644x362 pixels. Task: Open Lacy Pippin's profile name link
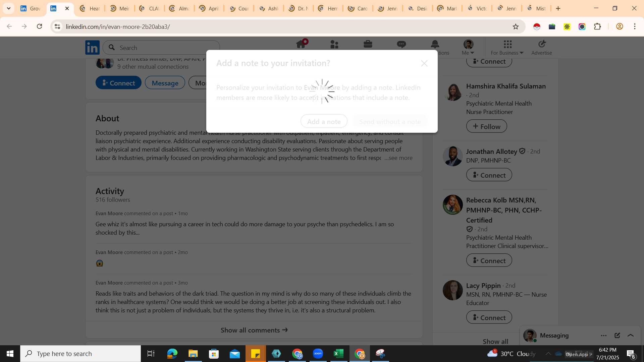tap(483, 286)
